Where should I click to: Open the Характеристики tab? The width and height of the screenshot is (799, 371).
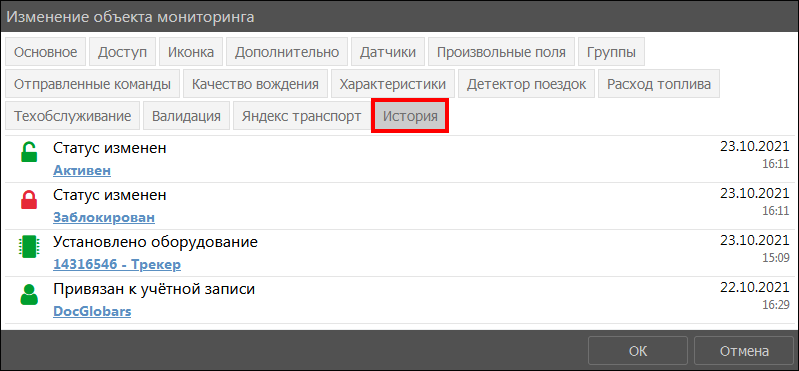[x=393, y=84]
